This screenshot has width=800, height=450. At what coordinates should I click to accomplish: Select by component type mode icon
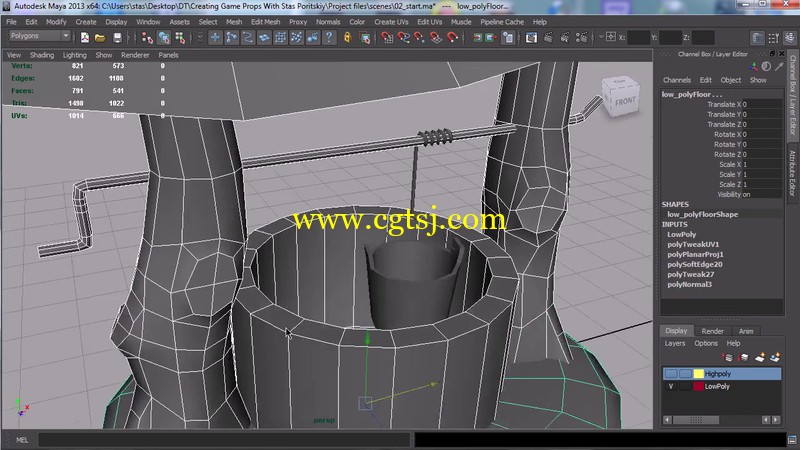click(180, 38)
